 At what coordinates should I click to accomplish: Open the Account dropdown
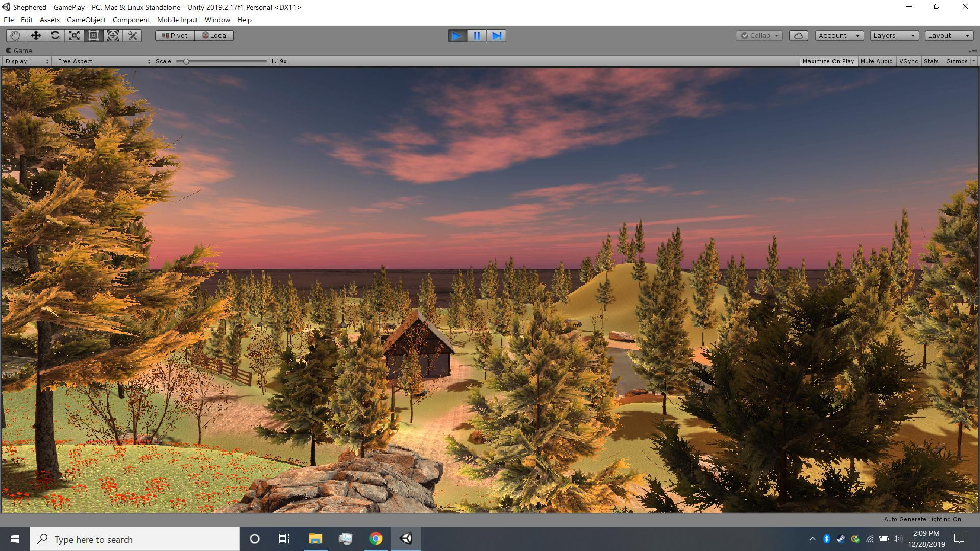(x=839, y=35)
